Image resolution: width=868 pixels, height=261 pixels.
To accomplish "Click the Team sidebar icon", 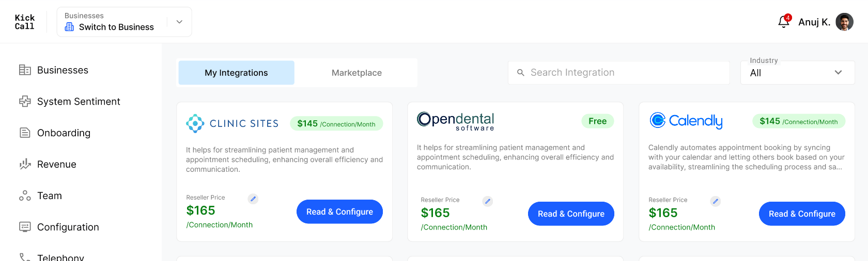I will 25,196.
